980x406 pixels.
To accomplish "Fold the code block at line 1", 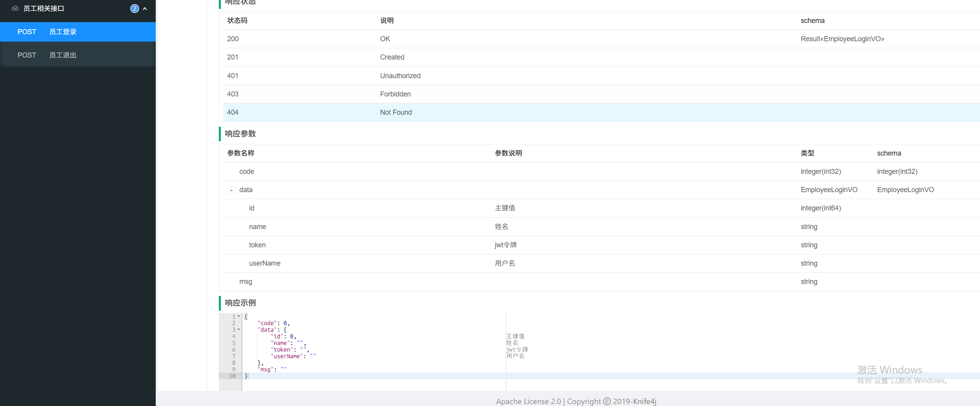I will tap(239, 317).
